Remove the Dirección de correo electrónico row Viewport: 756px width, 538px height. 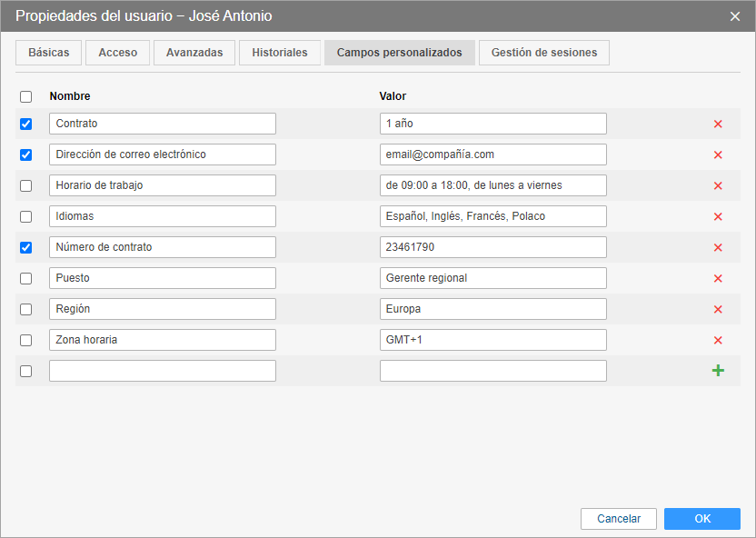[718, 154]
